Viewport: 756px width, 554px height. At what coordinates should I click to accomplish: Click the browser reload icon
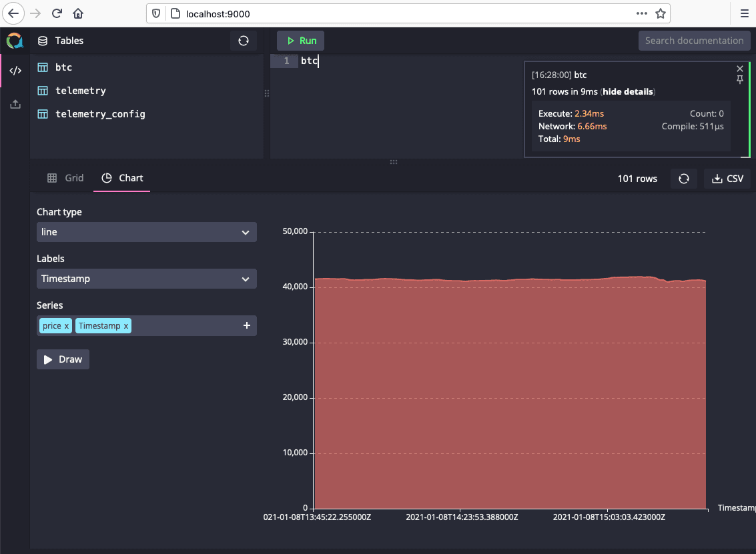[x=57, y=13]
